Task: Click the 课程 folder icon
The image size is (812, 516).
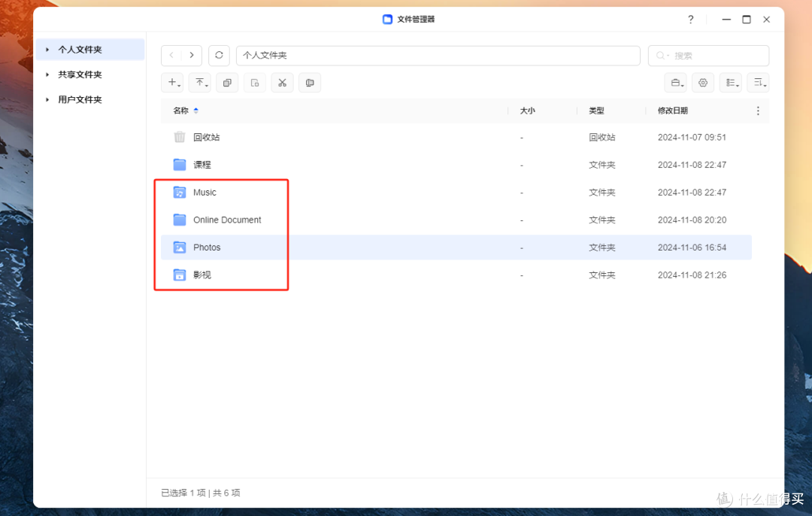Action: coord(180,165)
